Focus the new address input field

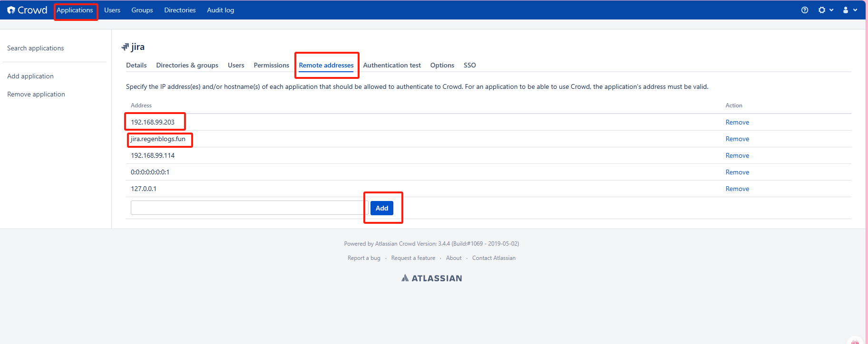click(249, 208)
